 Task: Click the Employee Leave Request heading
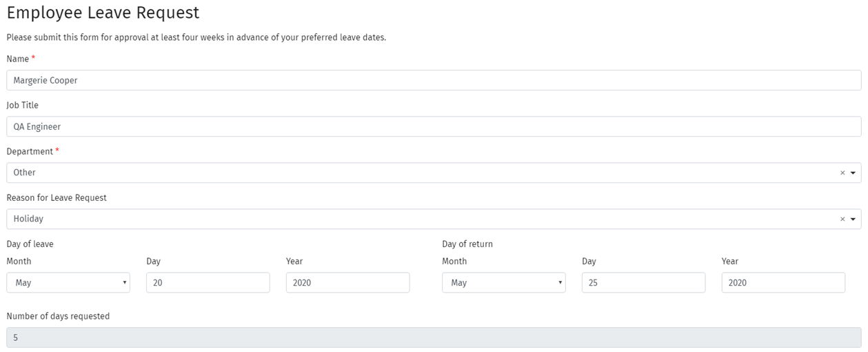103,12
